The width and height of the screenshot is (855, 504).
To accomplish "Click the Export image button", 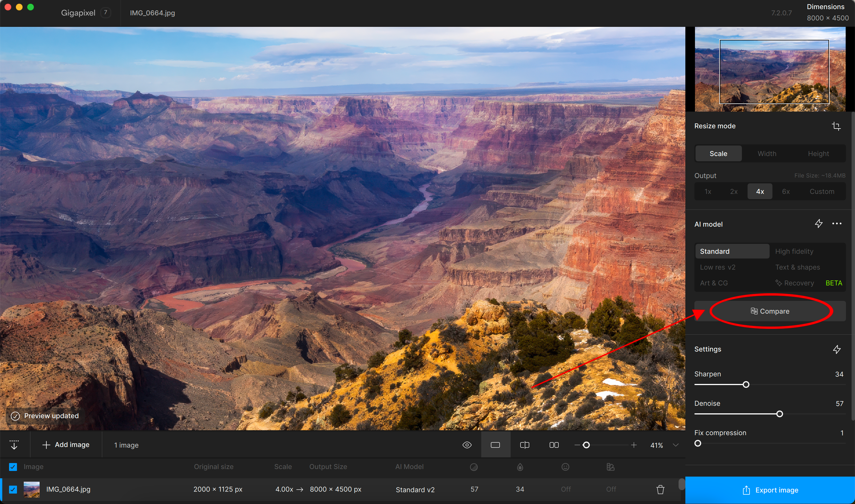I will coord(770,490).
